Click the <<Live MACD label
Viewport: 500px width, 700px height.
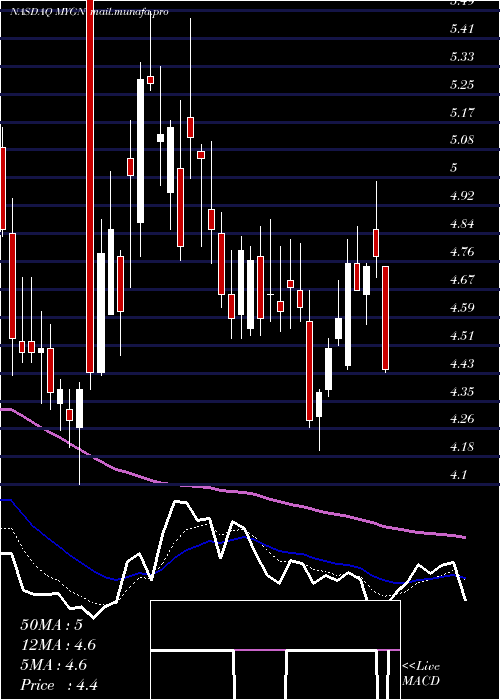pyautogui.click(x=421, y=674)
